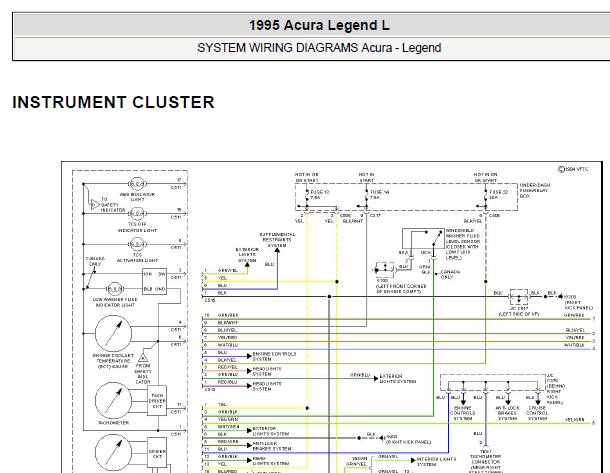Viewport: 610px width, 473px height.
Task: Click the 'LEFT FRONT CORNER OF ENGINE COMPT' note
Action: 401,289
